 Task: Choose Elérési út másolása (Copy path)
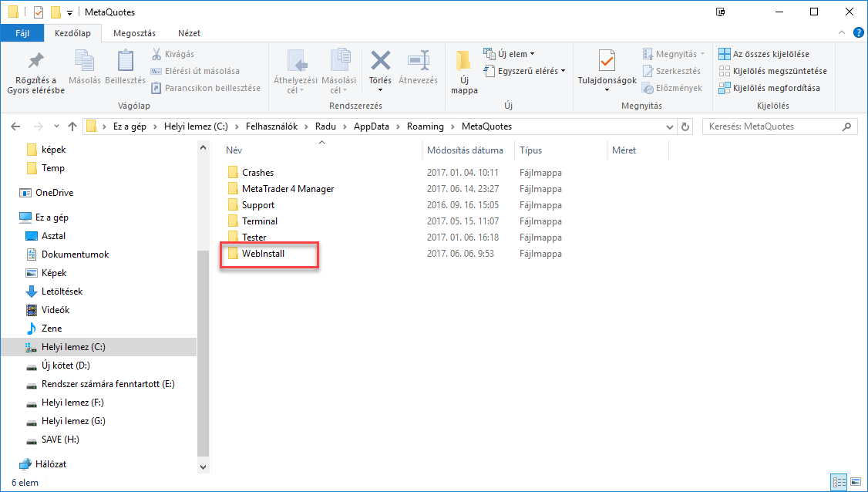[195, 71]
